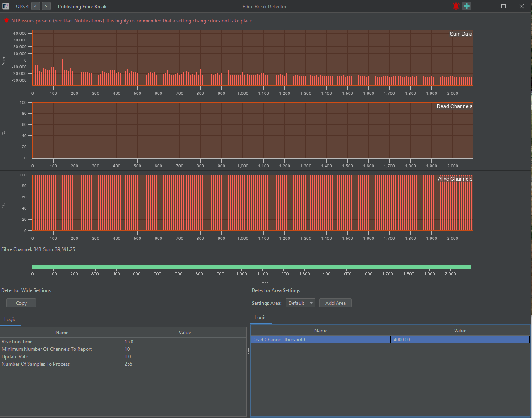Click the Minimum Number Of Channels value
The height and width of the screenshot is (418, 532).
[127, 349]
